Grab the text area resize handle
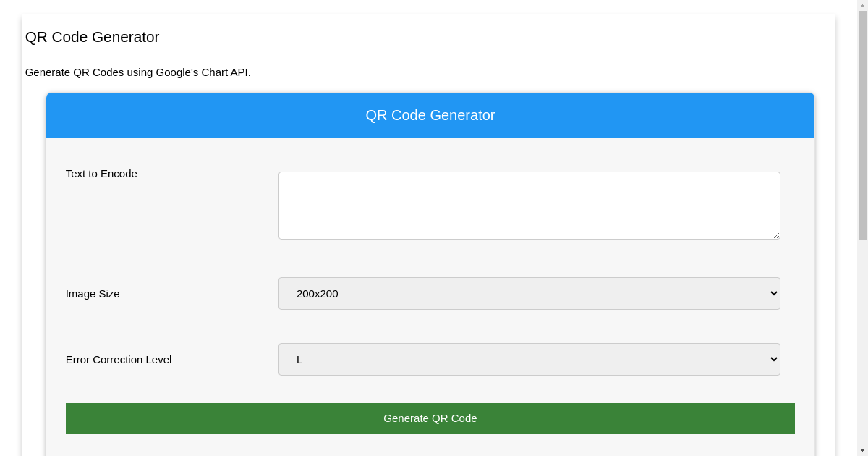This screenshot has height=456, width=868. point(776,235)
